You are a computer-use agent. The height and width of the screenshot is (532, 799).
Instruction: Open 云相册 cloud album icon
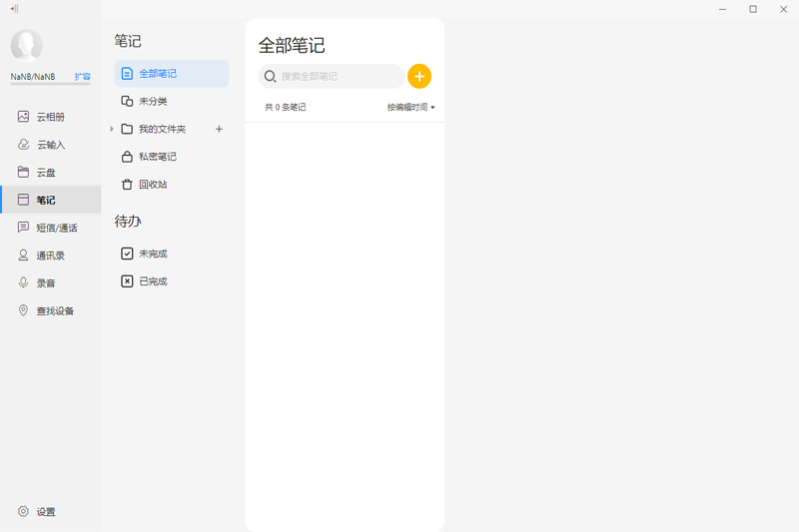point(23,117)
